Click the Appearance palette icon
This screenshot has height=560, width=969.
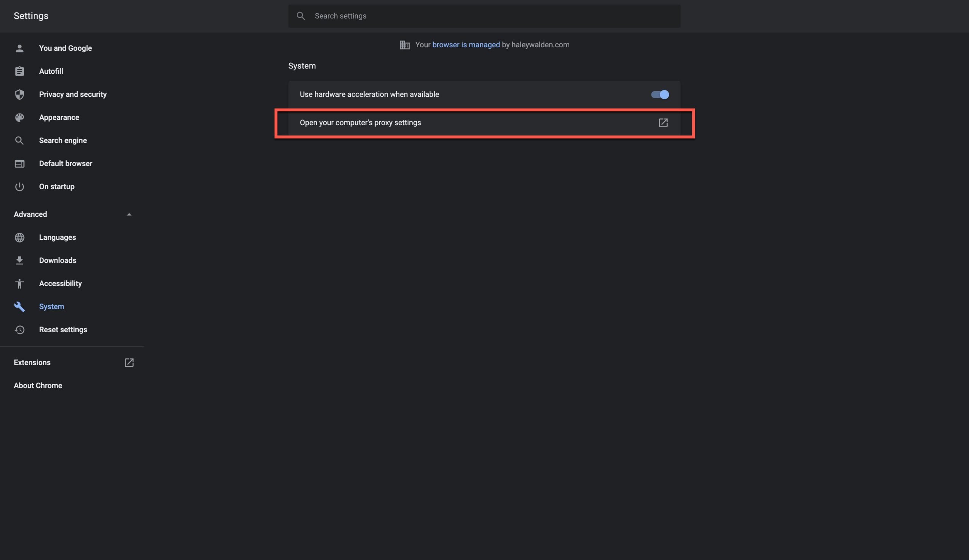coord(19,118)
